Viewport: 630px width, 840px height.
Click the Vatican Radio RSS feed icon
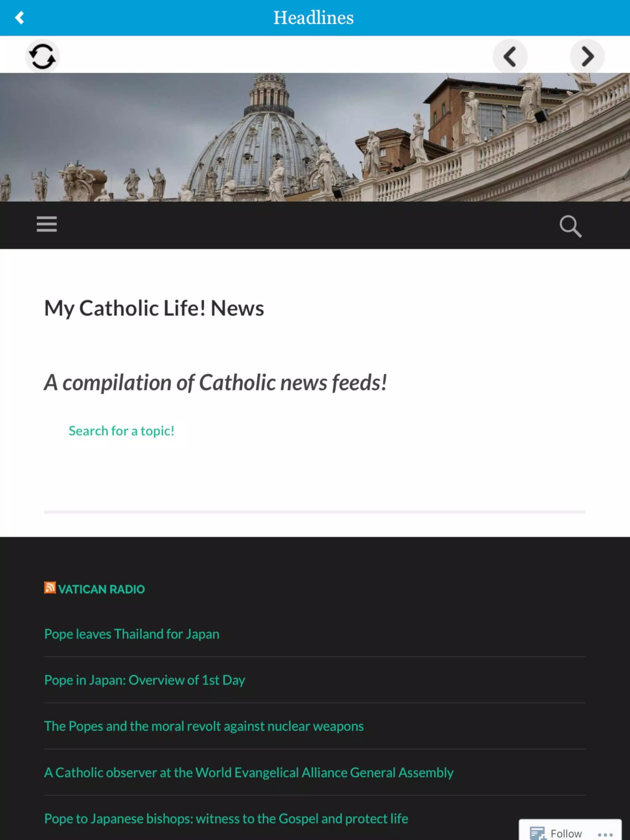[50, 588]
